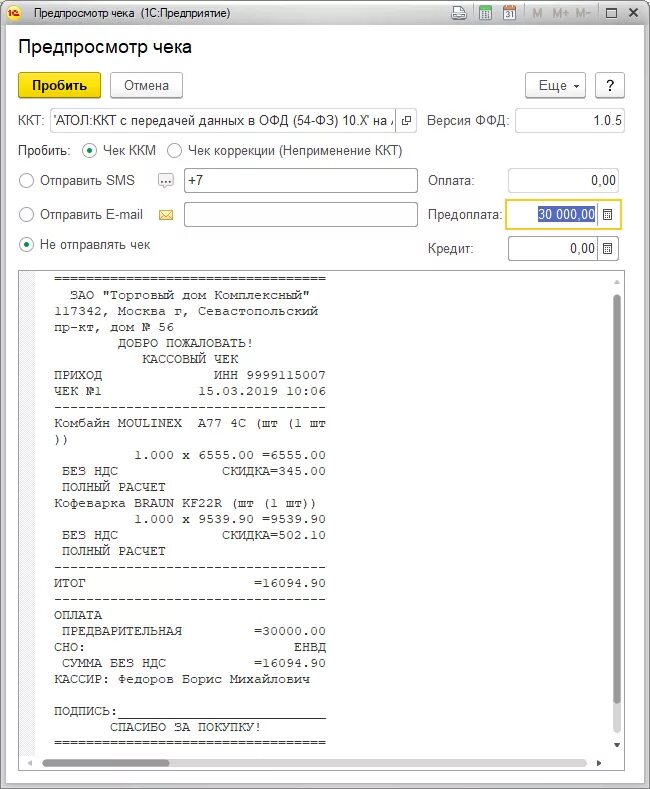Click the Отмена button
The height and width of the screenshot is (789, 650).
pos(146,86)
